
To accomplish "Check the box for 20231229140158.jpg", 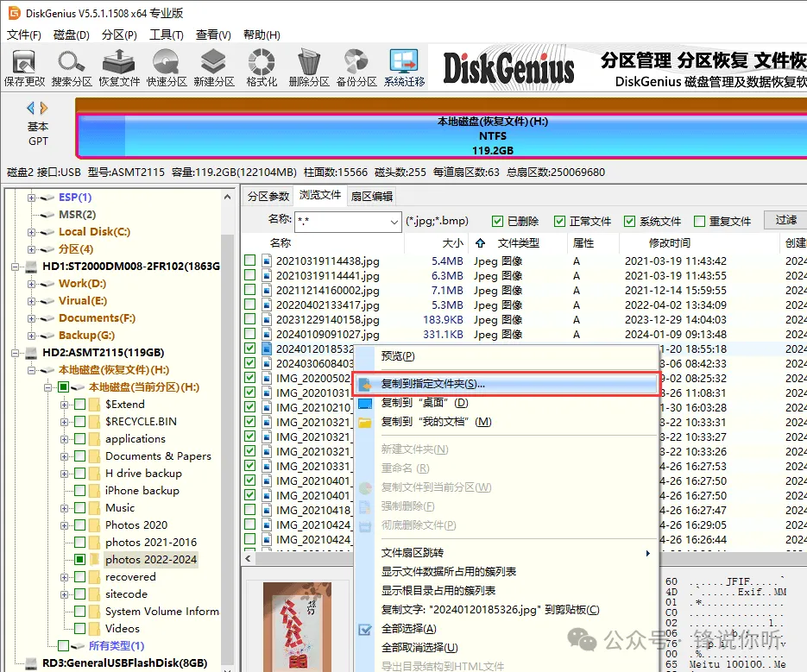I will [x=250, y=319].
